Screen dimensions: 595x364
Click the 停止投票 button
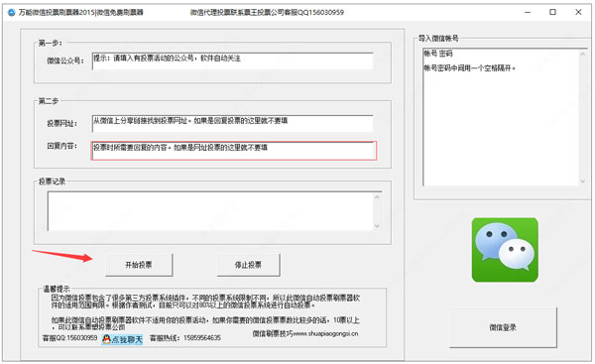248,265
